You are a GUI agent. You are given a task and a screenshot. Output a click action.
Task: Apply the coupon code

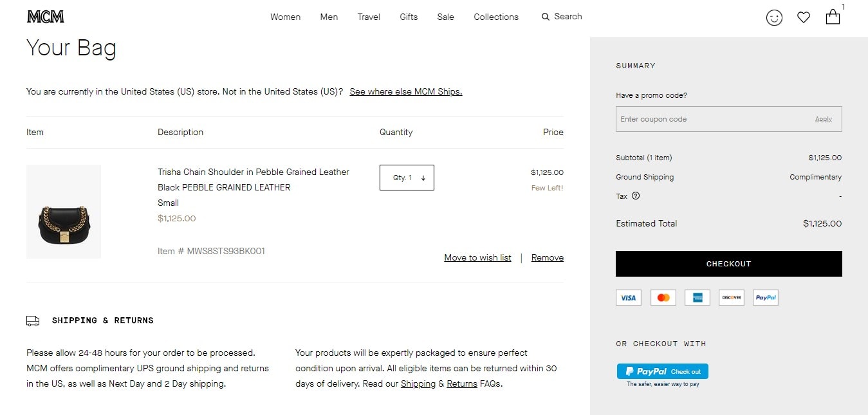824,119
